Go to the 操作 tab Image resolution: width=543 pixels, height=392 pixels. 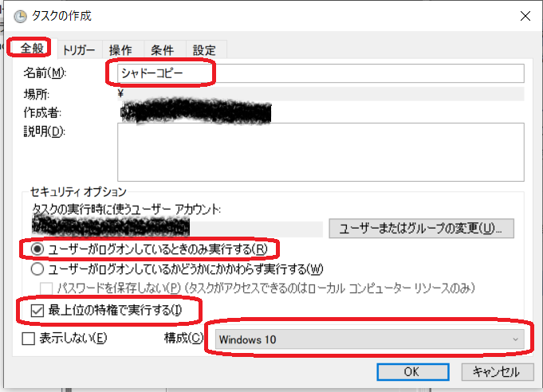tap(120, 49)
